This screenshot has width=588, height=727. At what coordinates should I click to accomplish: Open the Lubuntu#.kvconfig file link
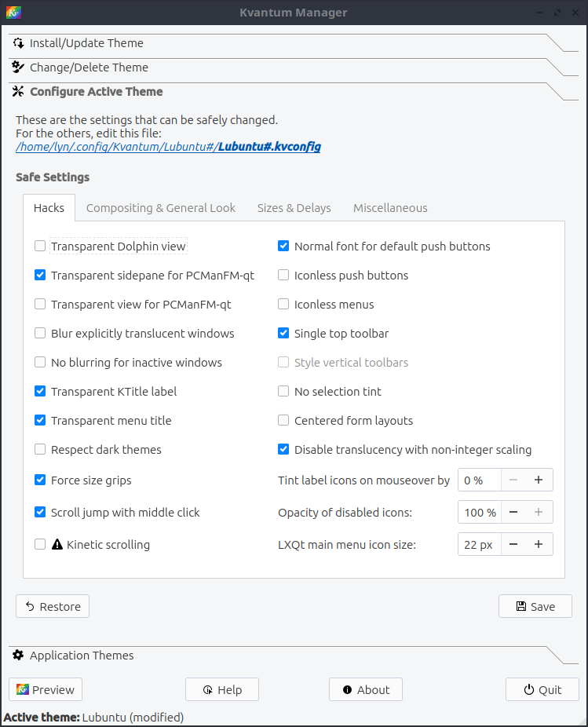[x=269, y=147]
